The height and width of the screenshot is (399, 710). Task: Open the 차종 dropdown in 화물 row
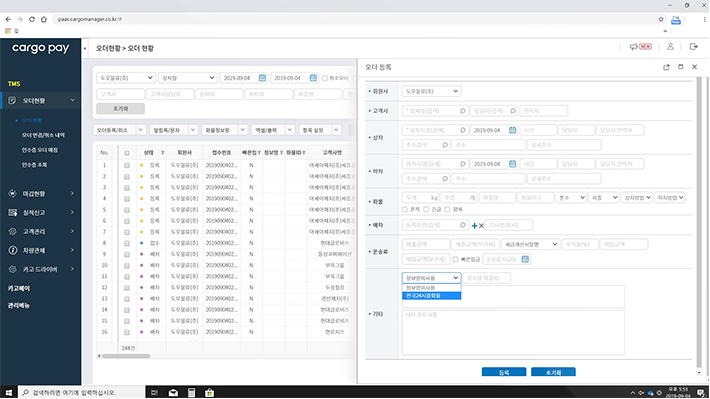[604, 198]
